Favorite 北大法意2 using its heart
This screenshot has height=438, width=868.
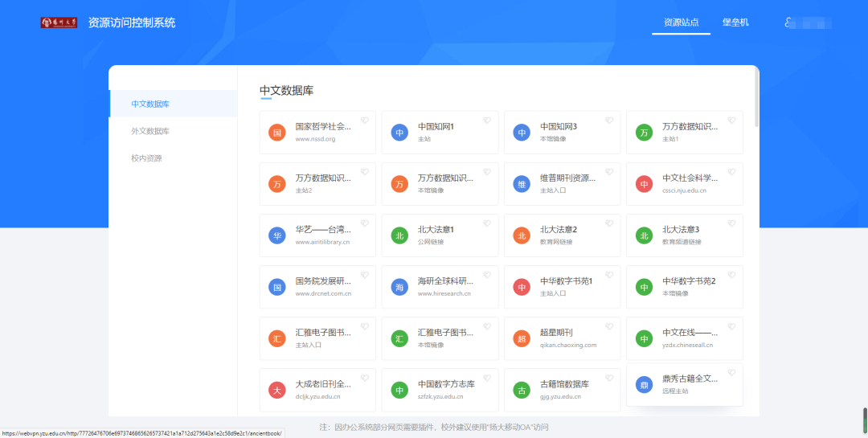[609, 223]
